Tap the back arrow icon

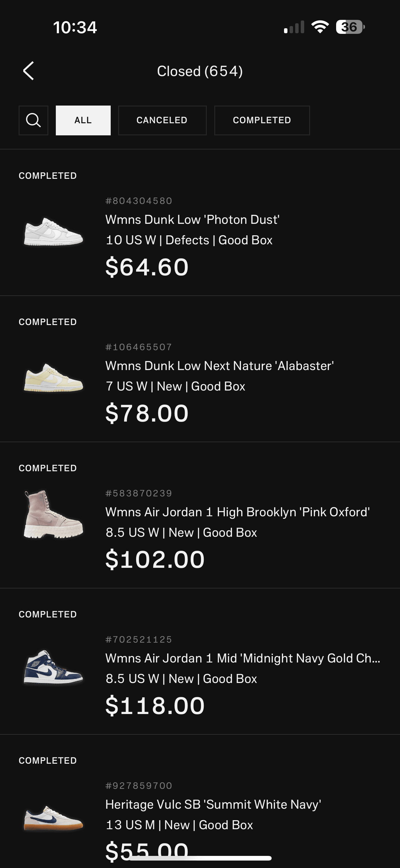(x=29, y=71)
